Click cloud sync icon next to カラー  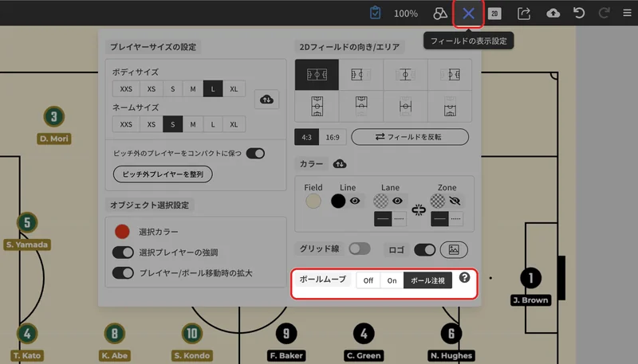coord(340,164)
